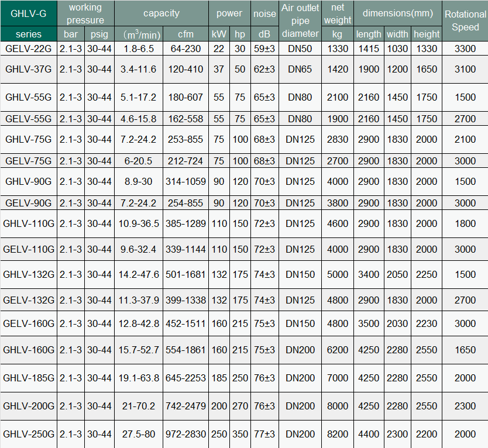
Task: Select cfm value 339-1144
Action: pyautogui.click(x=185, y=249)
